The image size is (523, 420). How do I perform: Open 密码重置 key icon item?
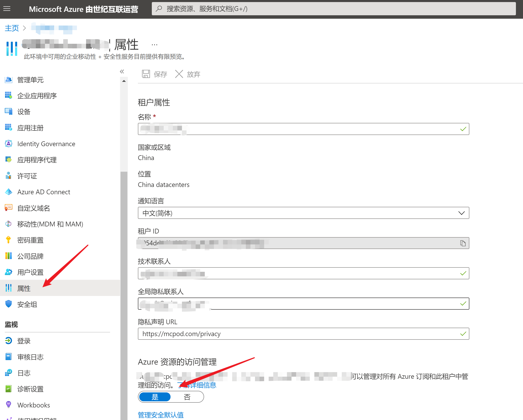pyautogui.click(x=8, y=240)
